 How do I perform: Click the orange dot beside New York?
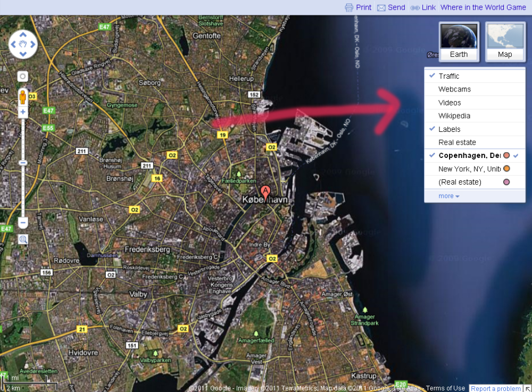(506, 169)
